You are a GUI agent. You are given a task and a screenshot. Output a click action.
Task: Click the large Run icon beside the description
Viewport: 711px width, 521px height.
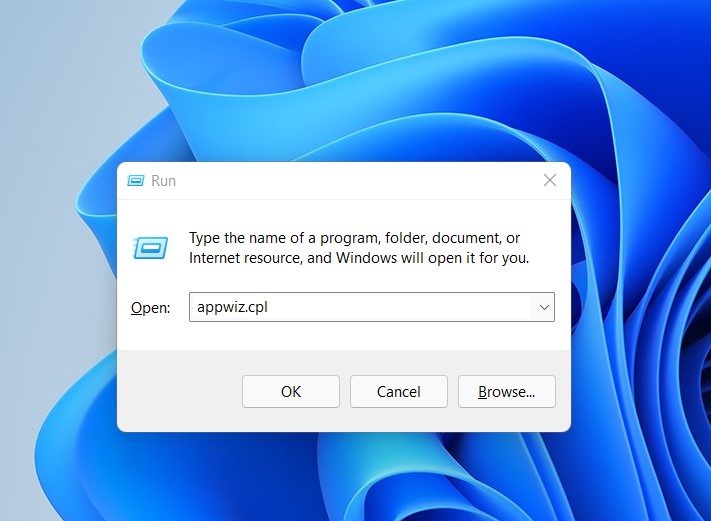(x=150, y=247)
